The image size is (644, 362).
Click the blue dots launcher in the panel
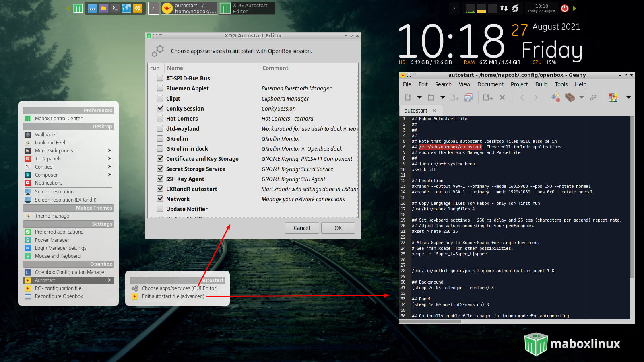(x=93, y=8)
